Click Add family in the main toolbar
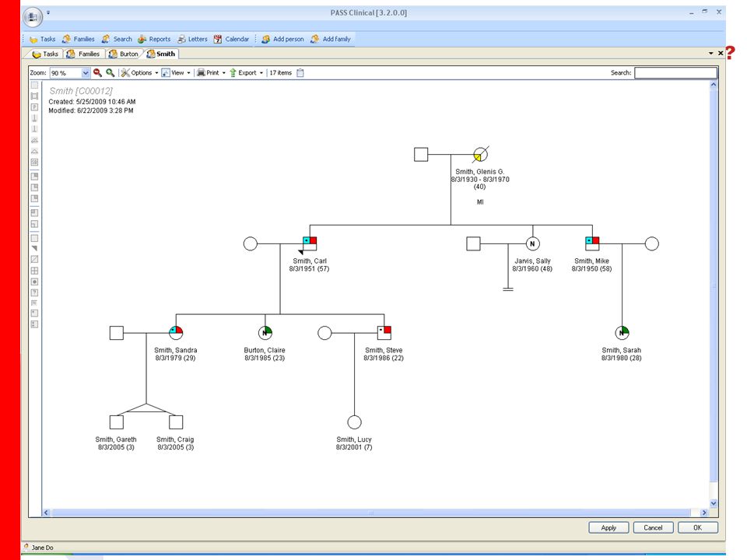 tap(331, 39)
